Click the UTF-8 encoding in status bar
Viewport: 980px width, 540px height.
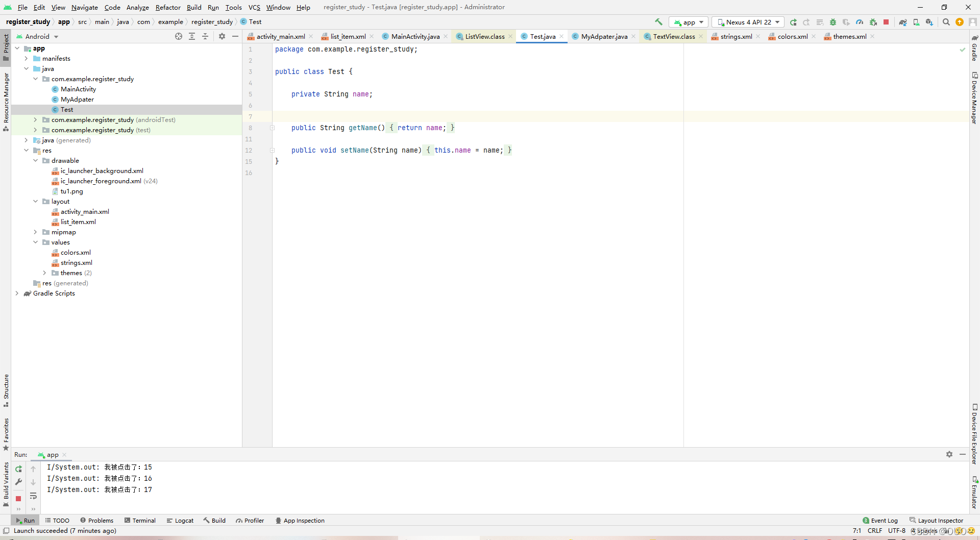click(x=897, y=531)
